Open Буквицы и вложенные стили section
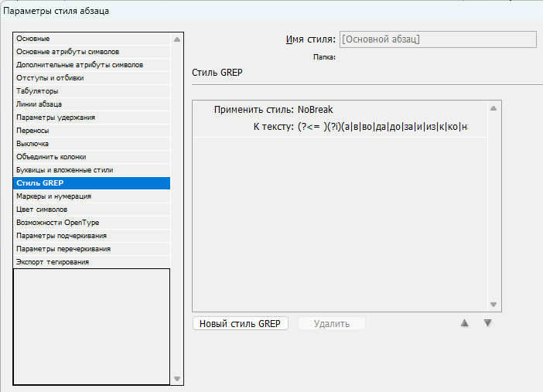Viewport: 543px width, 392px height. tap(64, 169)
